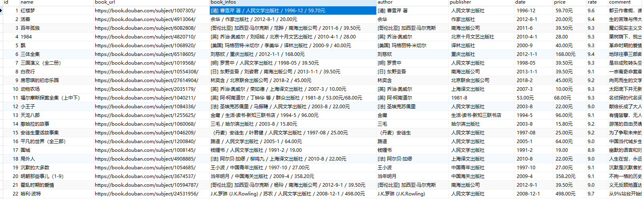Viewport: 644px width, 199px height.
Task: Click the URL ending in subject/27614904/
Action: (146, 80)
